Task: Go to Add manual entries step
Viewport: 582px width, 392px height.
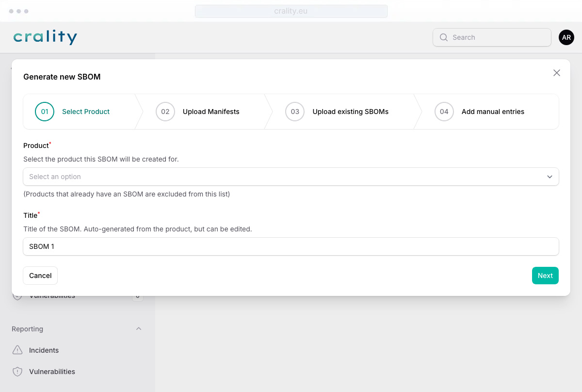Action: tap(493, 112)
